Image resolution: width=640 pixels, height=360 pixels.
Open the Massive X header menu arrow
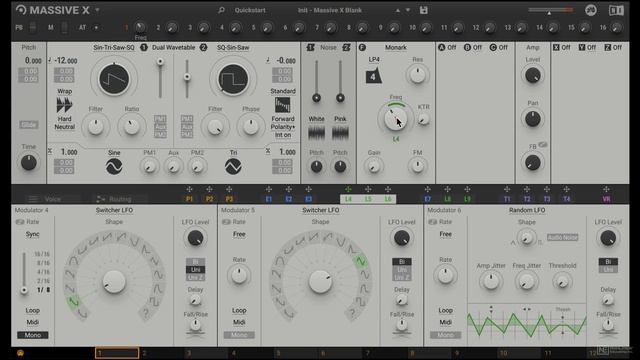coord(97,10)
